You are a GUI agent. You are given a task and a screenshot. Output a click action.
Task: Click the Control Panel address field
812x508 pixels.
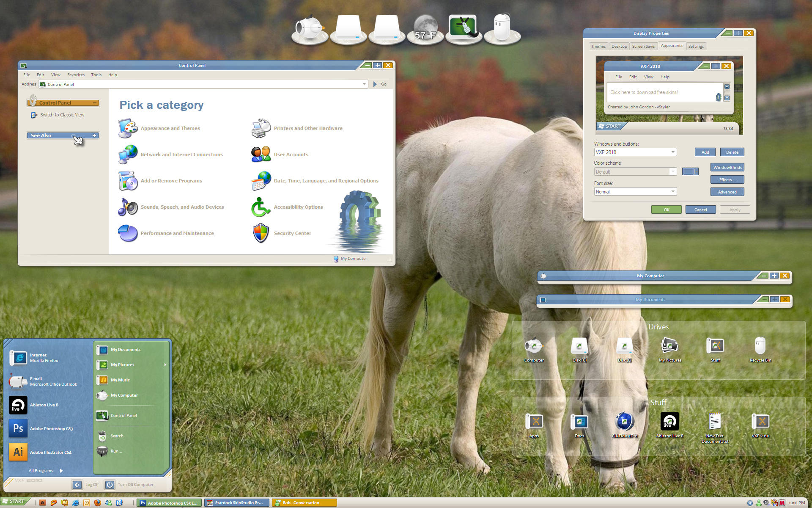point(203,84)
